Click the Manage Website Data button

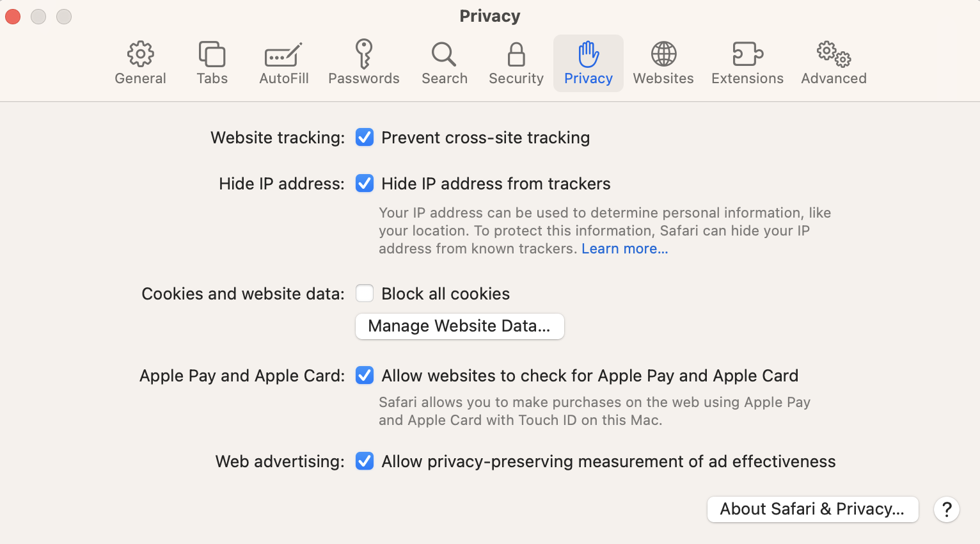coord(459,326)
